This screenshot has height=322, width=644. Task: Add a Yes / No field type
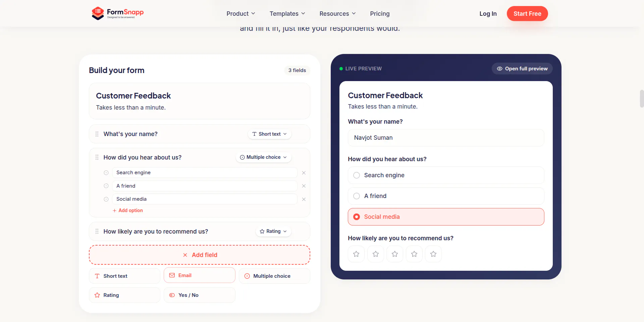coord(200,295)
